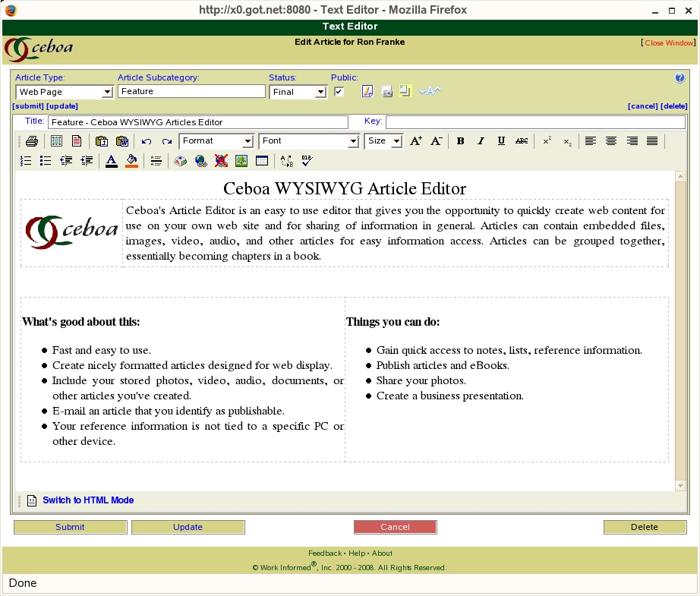Click the red Cancel button

[x=395, y=527]
